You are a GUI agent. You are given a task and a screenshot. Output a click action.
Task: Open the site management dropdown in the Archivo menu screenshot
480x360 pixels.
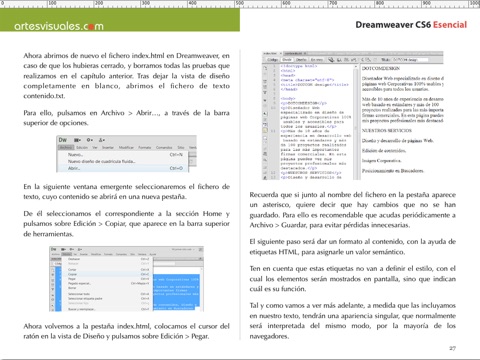102,140
